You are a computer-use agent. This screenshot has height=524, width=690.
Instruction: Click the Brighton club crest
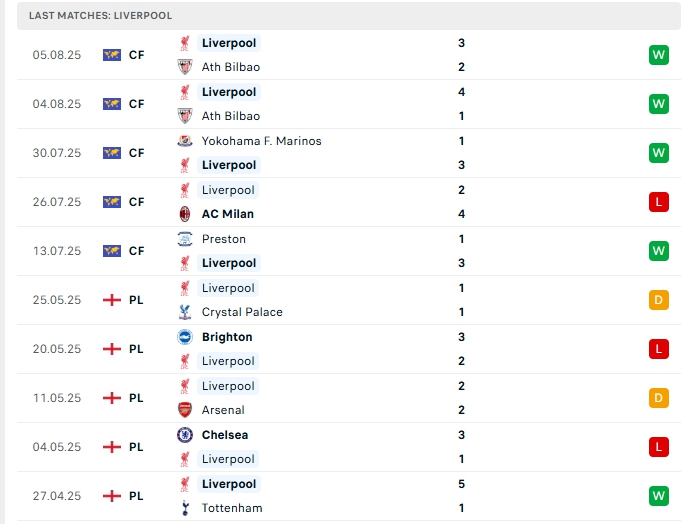185,337
